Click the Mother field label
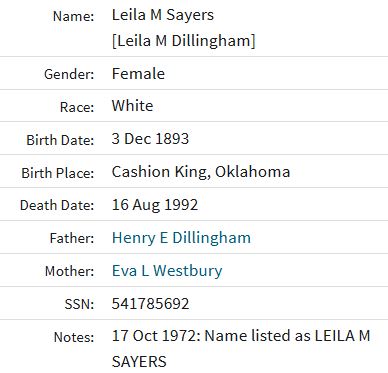Image resolution: width=388 pixels, height=373 pixels. tap(70, 271)
